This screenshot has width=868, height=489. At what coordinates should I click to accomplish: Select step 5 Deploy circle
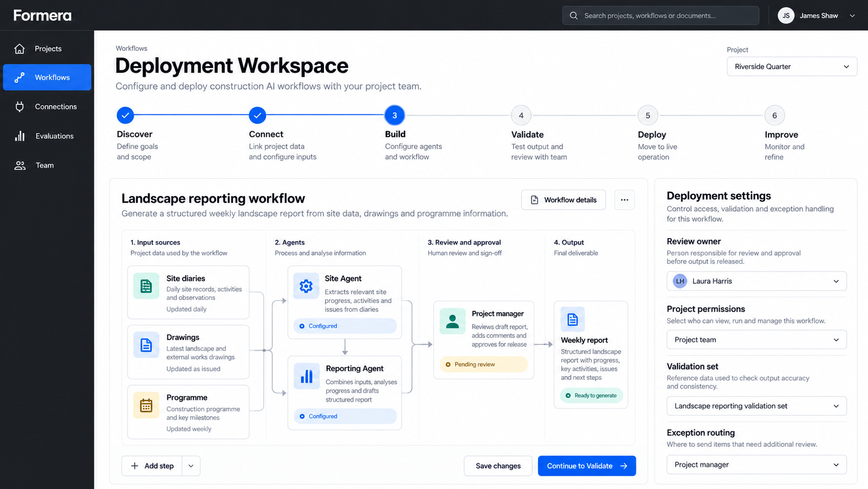pos(648,115)
